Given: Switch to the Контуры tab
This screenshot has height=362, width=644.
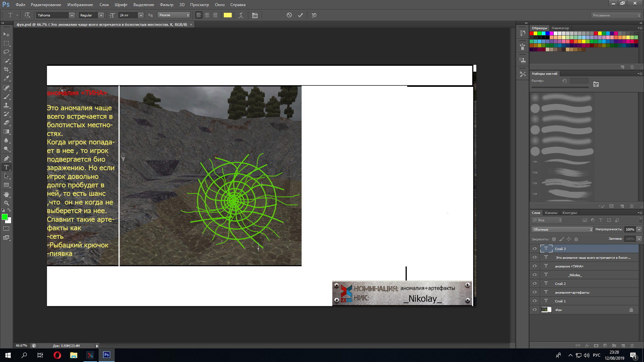Looking at the screenshot, I should pos(570,213).
